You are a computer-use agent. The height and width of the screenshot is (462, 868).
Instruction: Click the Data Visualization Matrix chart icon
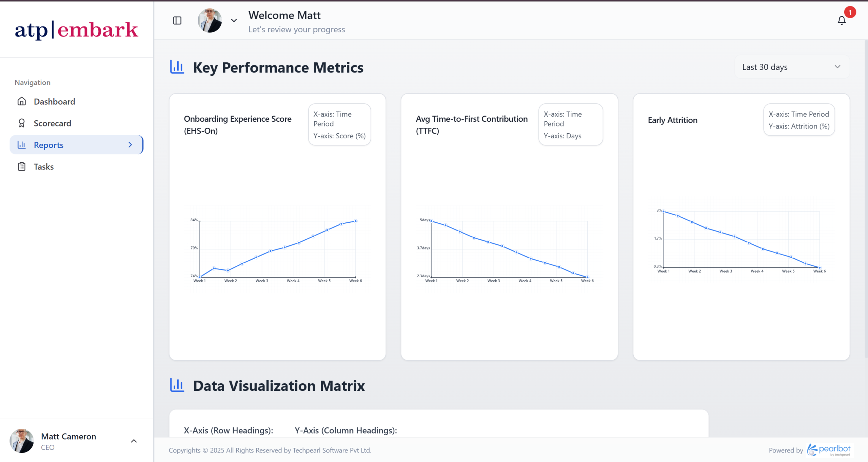(x=177, y=385)
